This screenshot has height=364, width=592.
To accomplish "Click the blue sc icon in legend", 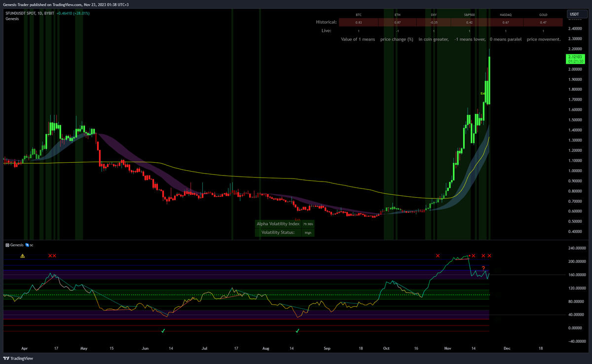I will point(27,245).
